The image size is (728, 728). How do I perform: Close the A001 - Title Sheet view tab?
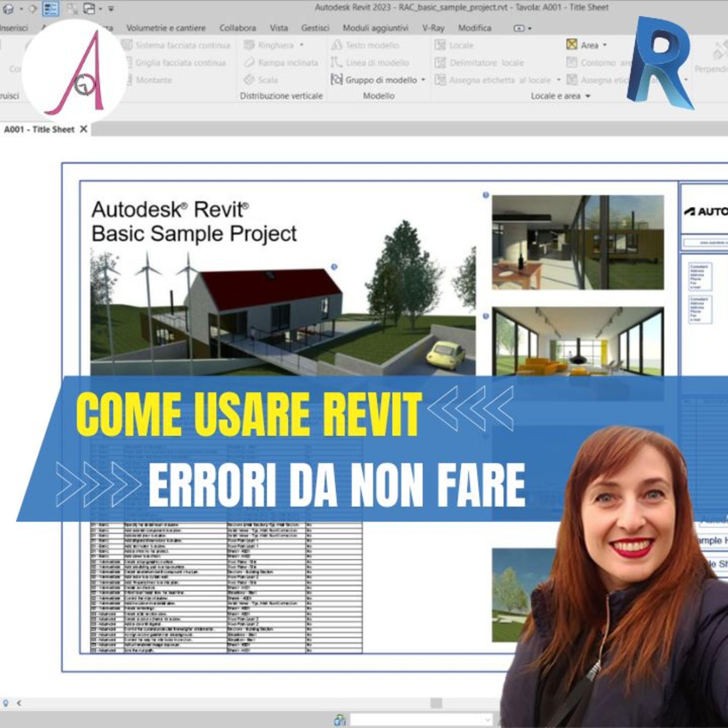pyautogui.click(x=84, y=129)
